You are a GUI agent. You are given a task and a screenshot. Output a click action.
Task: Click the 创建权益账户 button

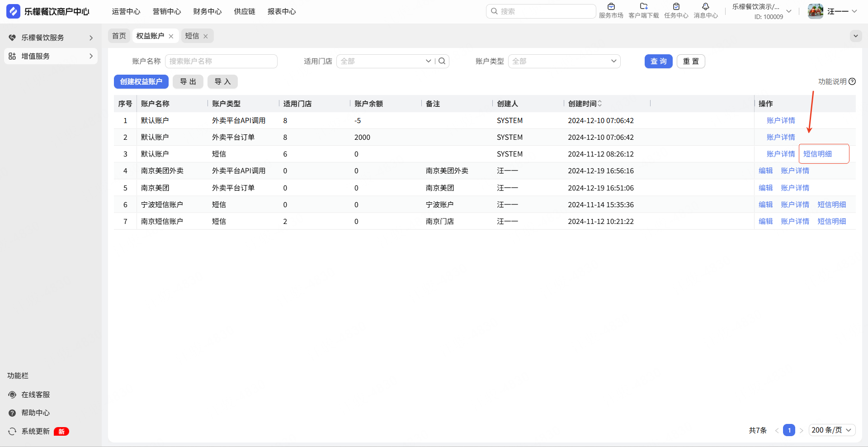[141, 81]
